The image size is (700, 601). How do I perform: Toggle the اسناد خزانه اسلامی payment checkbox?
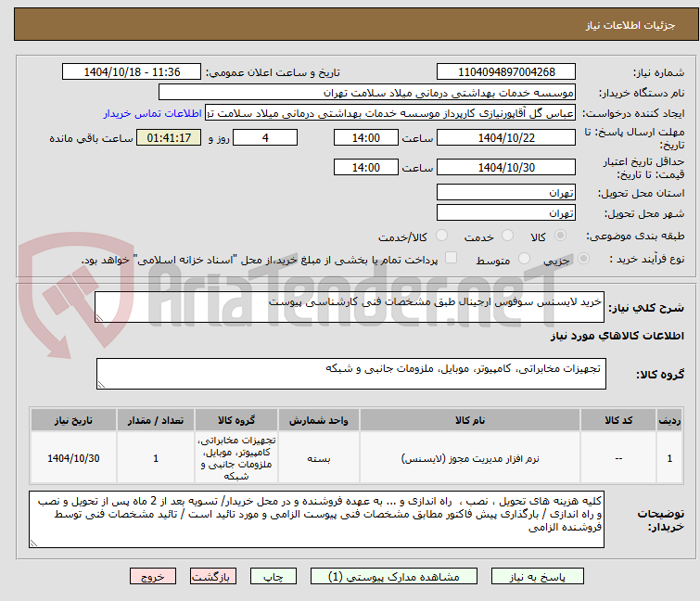click(452, 258)
